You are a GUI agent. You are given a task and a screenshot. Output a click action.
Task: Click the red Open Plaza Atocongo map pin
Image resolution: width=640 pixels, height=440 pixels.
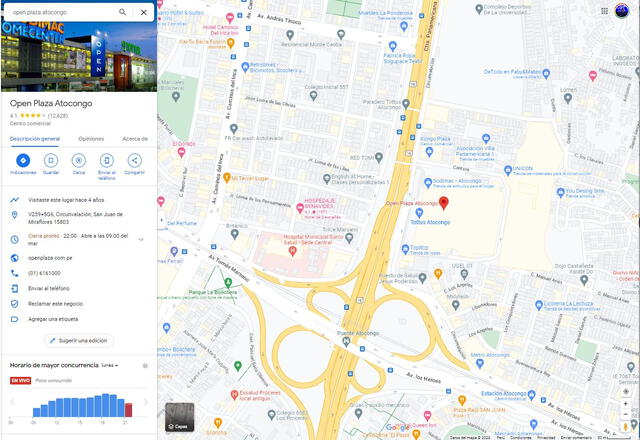(444, 203)
